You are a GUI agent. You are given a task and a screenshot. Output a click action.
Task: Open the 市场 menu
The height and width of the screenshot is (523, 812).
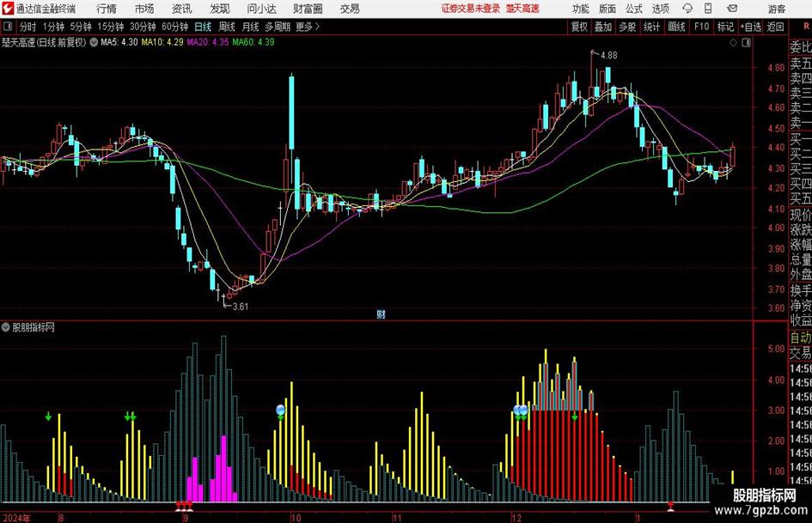click(x=144, y=9)
